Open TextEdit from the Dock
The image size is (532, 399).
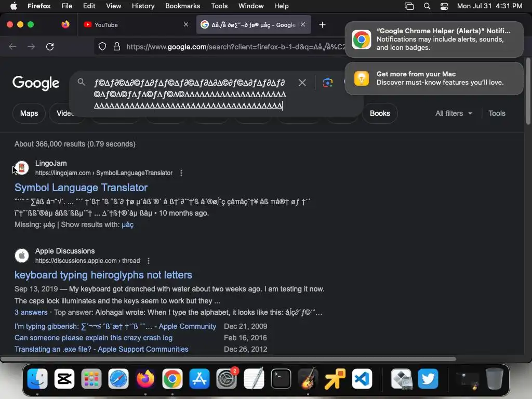(254, 379)
